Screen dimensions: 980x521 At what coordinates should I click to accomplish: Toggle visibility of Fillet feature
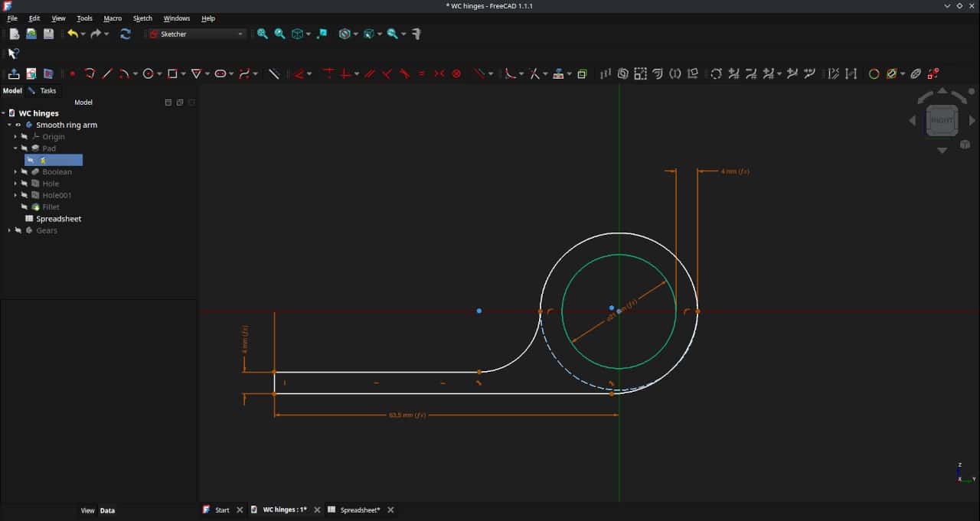[24, 207]
